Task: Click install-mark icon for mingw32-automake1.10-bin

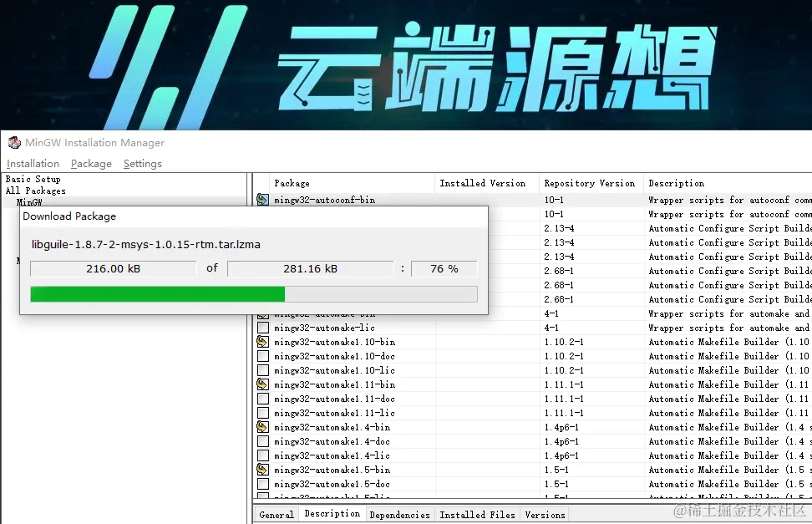Action: point(262,342)
